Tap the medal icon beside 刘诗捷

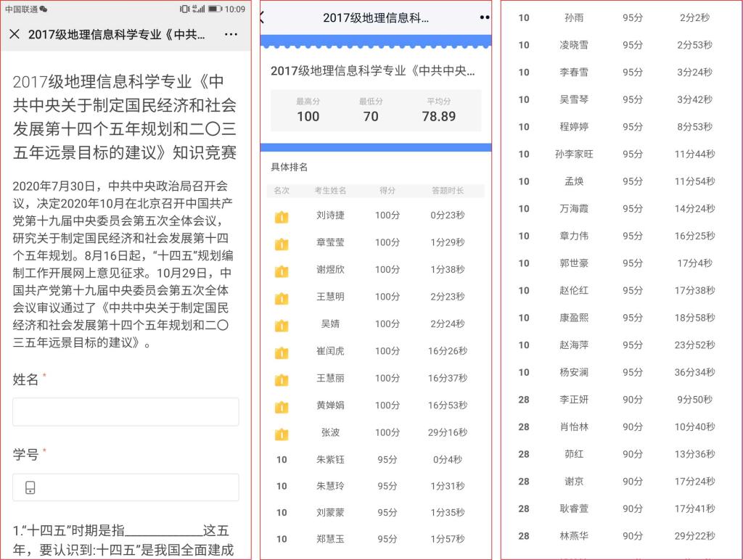(282, 217)
